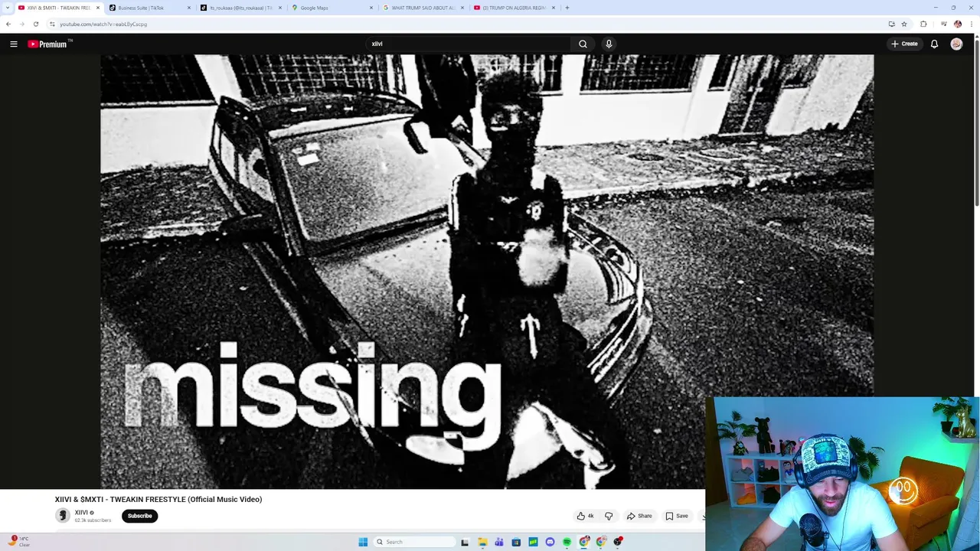Open Chrome extensions puzzle icon
Image resolution: width=980 pixels, height=551 pixels.
point(923,24)
